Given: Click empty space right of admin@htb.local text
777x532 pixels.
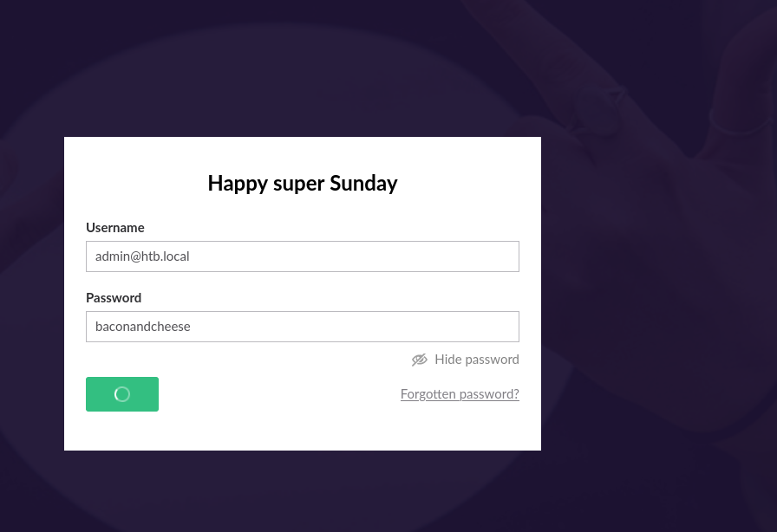Looking at the screenshot, I should click(364, 256).
